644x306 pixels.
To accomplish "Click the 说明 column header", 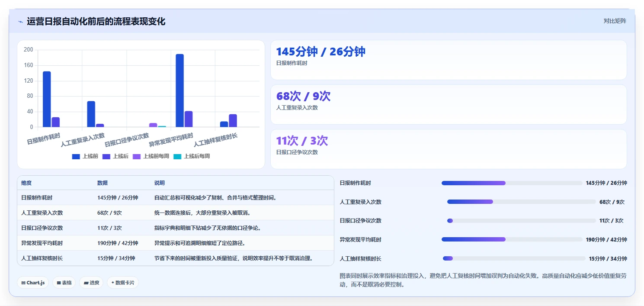I will point(160,183).
